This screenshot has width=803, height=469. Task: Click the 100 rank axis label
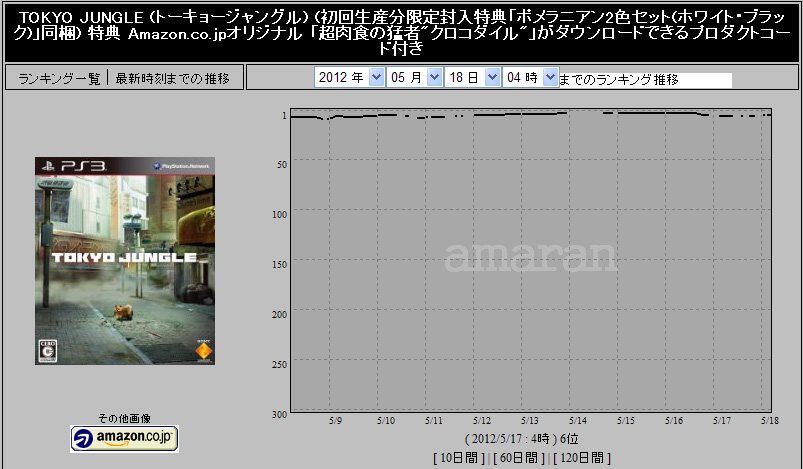pyautogui.click(x=280, y=215)
